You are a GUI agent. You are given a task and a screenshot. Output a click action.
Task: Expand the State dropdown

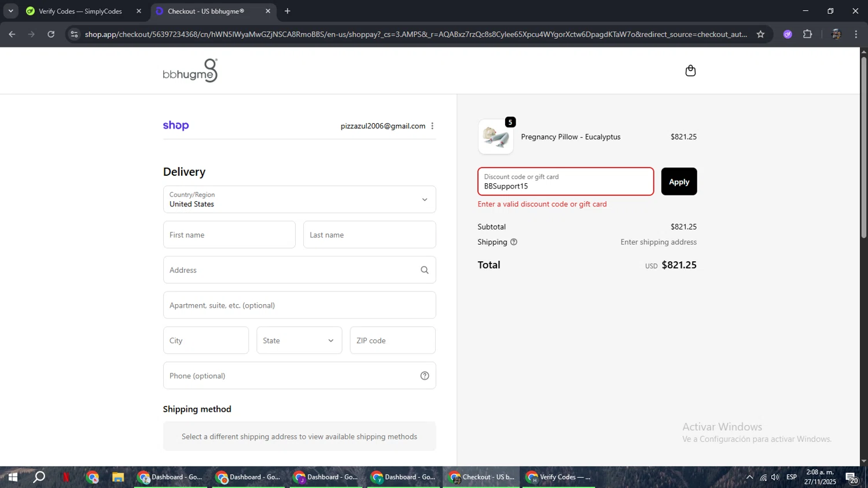tap(299, 341)
